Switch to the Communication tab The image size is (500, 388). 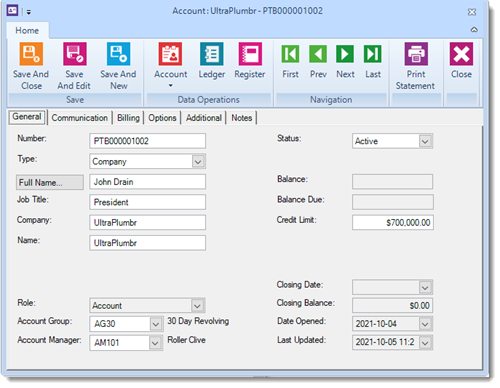click(x=79, y=118)
